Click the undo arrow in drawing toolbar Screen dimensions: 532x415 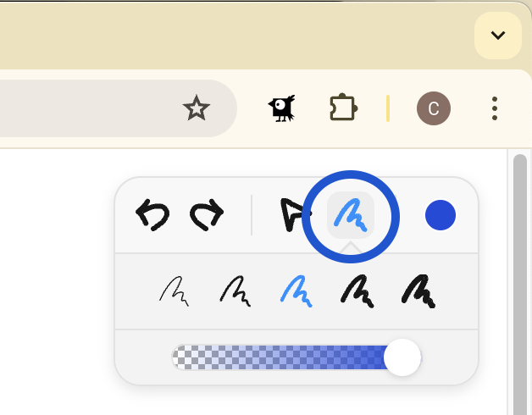coord(152,215)
